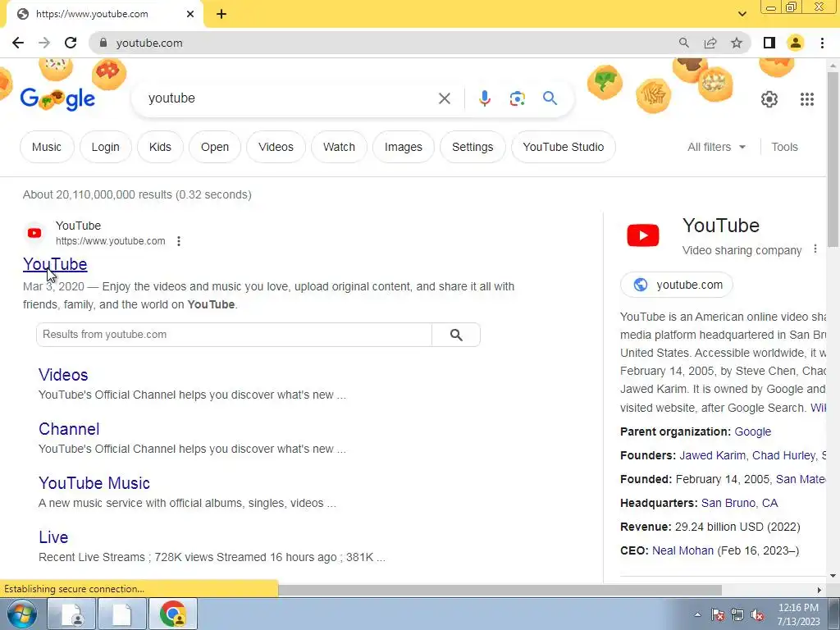Click the https://www.youtube.com result URL text
The height and width of the screenshot is (630, 840).
111,241
